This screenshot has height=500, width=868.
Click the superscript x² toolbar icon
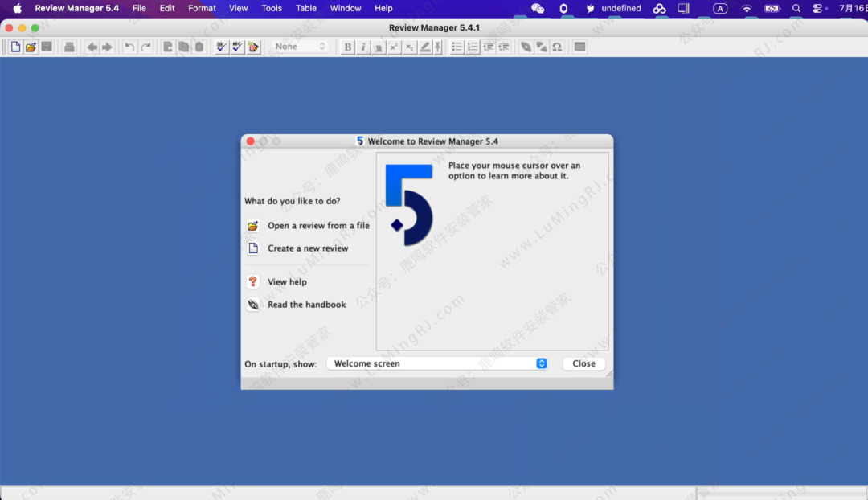click(x=394, y=47)
